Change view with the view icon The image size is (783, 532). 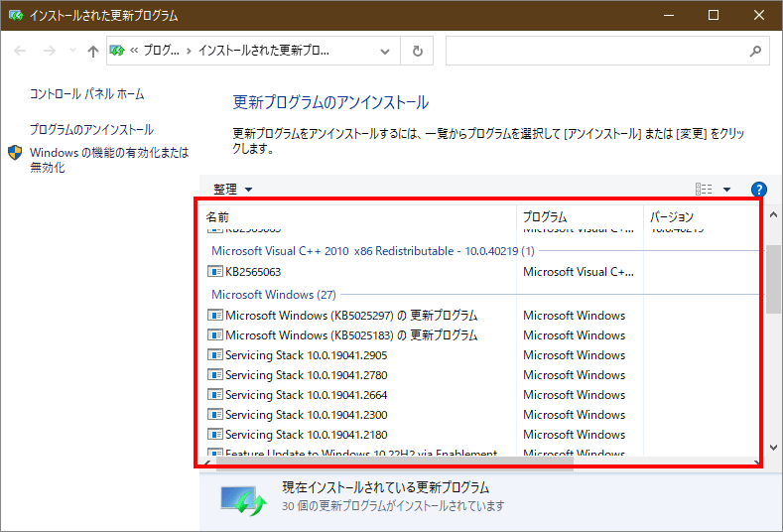click(x=704, y=189)
